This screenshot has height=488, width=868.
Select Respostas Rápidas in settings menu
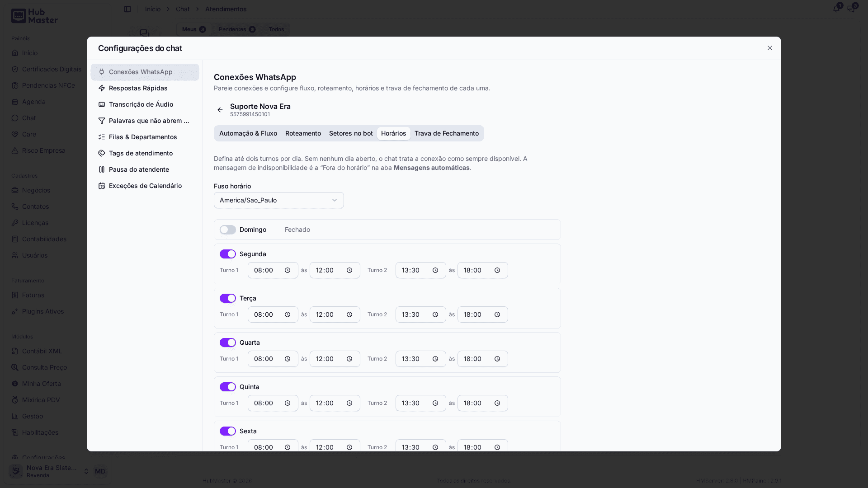(145, 88)
